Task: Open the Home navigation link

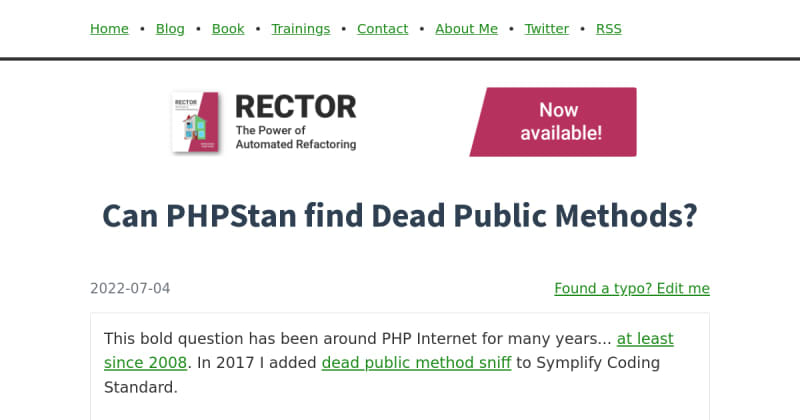Action: 109,29
